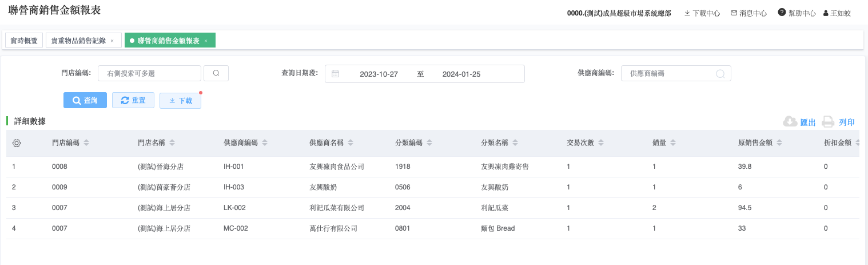The width and height of the screenshot is (868, 265).
Task: Click the start date 2023-10-27 field
Action: (x=379, y=74)
